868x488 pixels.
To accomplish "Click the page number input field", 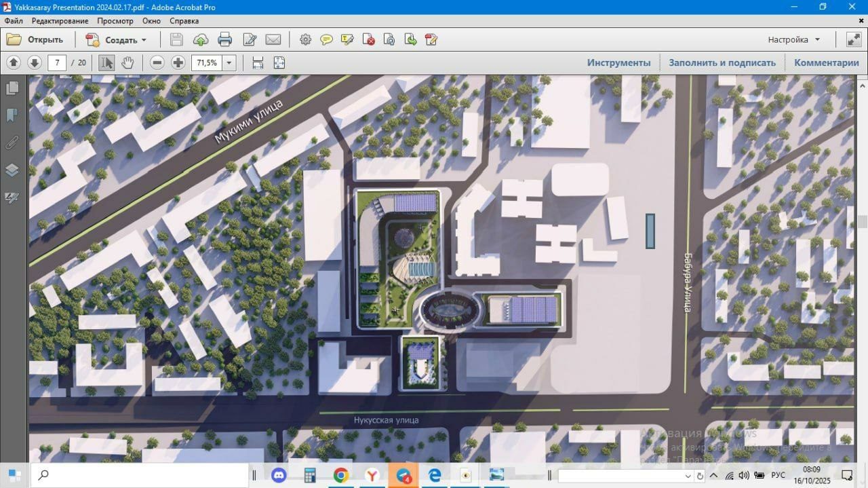I will [57, 62].
